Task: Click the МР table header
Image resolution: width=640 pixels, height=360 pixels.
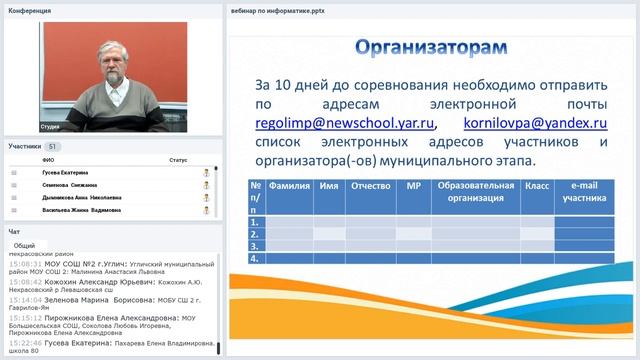Action: coord(413,197)
